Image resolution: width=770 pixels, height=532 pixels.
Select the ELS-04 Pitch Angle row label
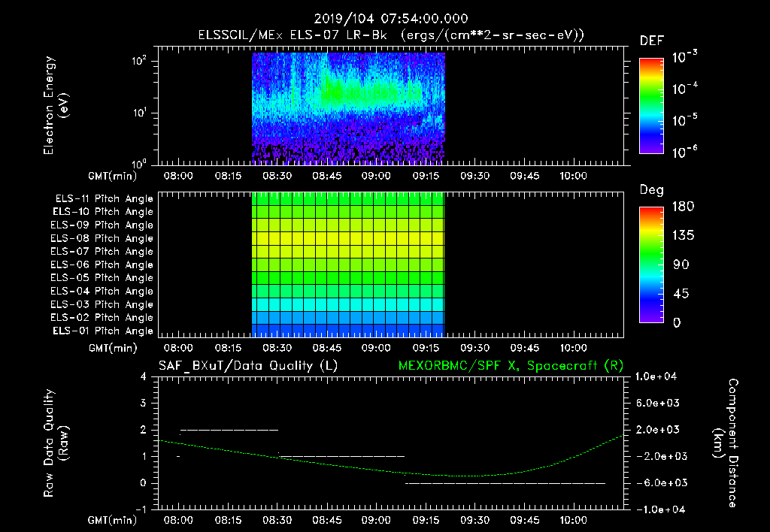click(102, 291)
